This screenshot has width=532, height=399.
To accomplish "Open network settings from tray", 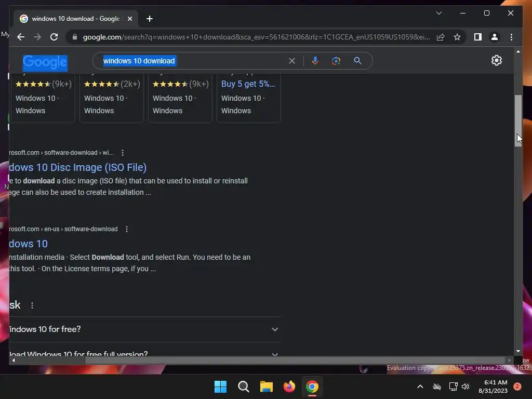I will click(x=453, y=387).
